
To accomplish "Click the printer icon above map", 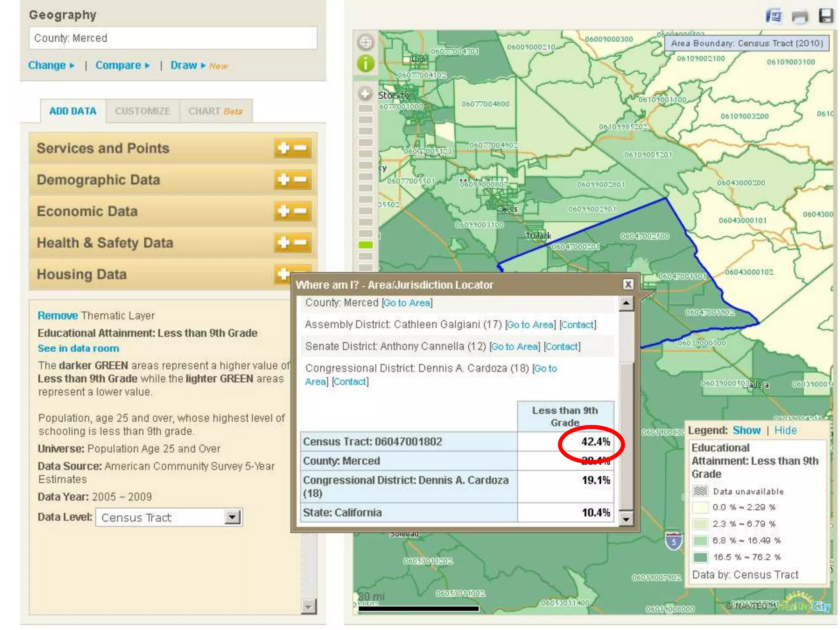I will [799, 16].
